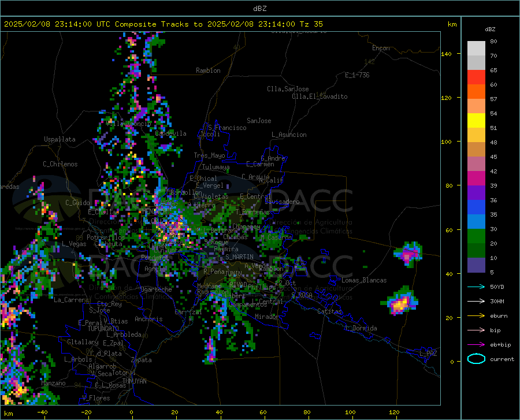Viewport: 520px width, 420px height.
Task: Click the cyan 50YD track arrow in legend
Action: click(x=476, y=287)
